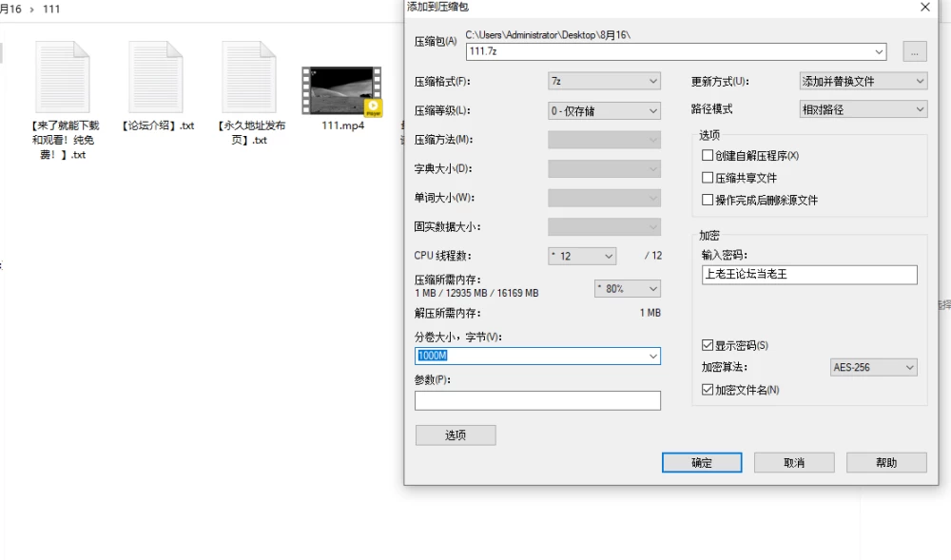Screen dimensions: 951x560
Task: Toggle 加密文件名 checkbox
Action: pyautogui.click(x=708, y=389)
